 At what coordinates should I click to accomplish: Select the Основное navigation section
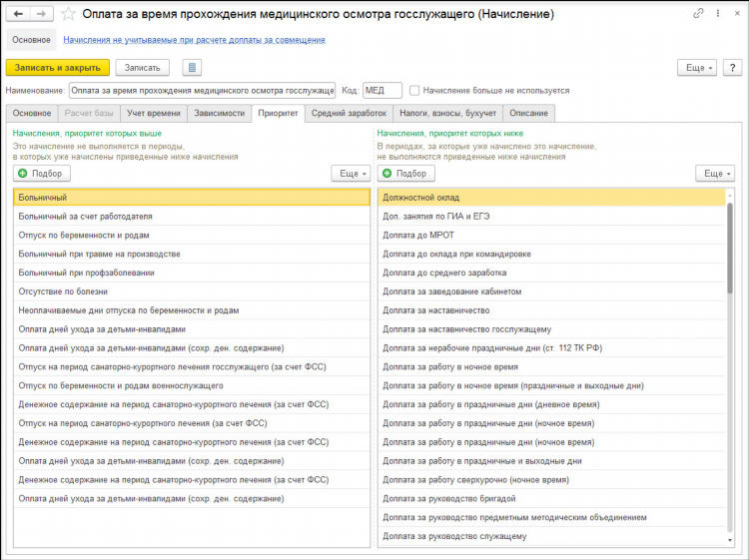click(31, 40)
